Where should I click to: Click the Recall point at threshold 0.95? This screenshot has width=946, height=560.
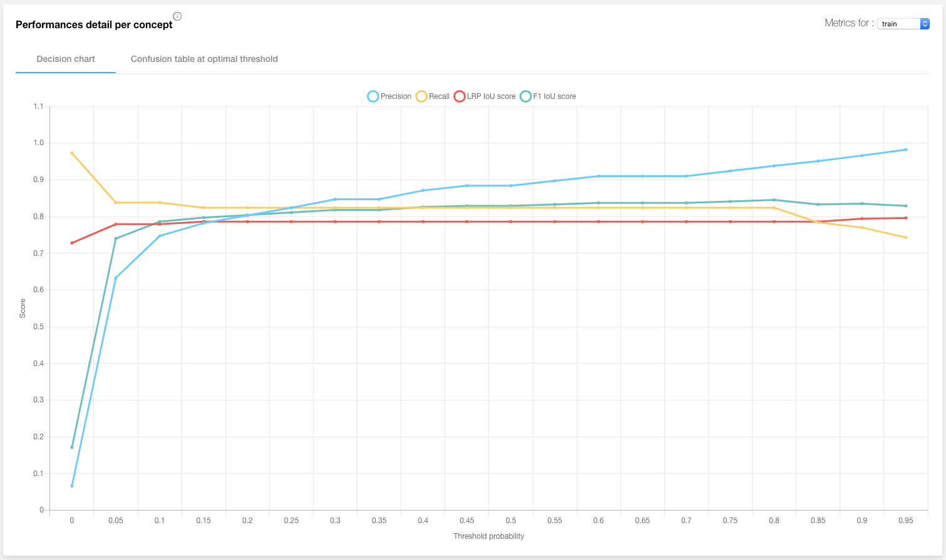click(906, 237)
